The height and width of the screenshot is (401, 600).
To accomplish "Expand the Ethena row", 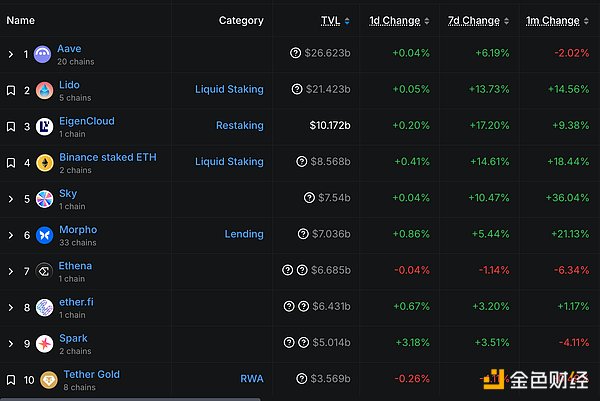I will [11, 271].
